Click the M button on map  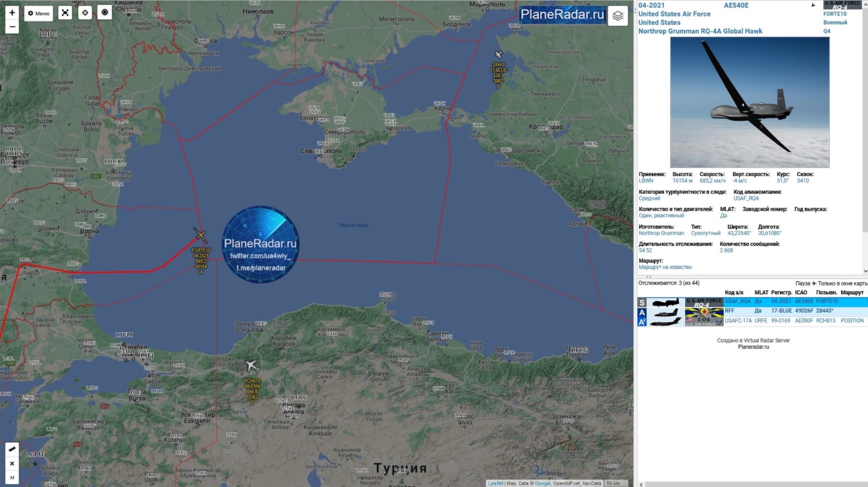[12, 477]
